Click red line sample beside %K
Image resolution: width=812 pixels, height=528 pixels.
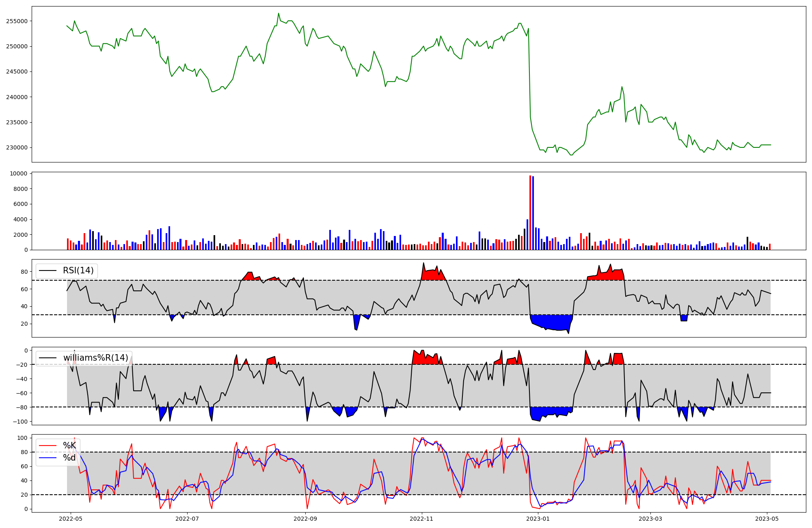click(x=48, y=446)
